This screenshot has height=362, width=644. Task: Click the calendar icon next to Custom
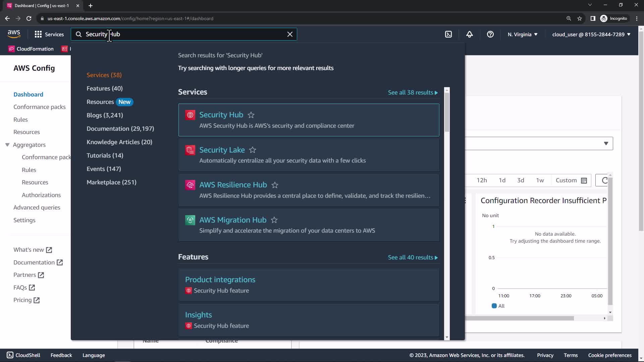click(x=584, y=180)
